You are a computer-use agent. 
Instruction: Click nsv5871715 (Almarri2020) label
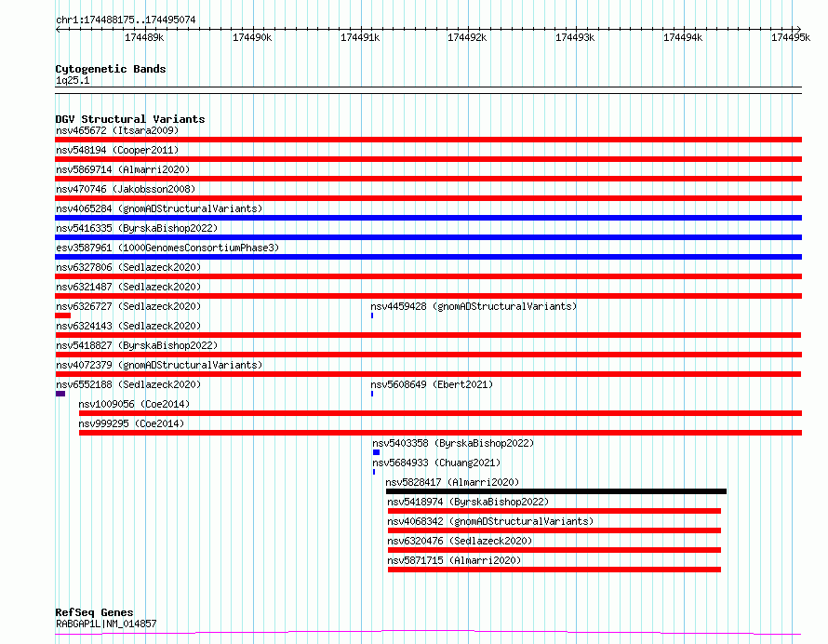454,560
